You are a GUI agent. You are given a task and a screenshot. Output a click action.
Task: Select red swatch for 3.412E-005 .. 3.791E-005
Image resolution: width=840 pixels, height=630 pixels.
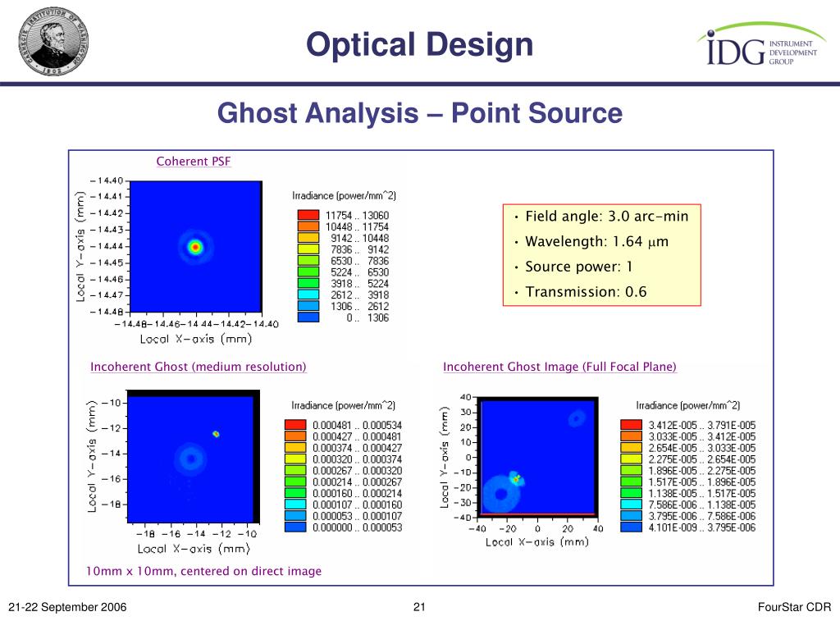(x=631, y=425)
